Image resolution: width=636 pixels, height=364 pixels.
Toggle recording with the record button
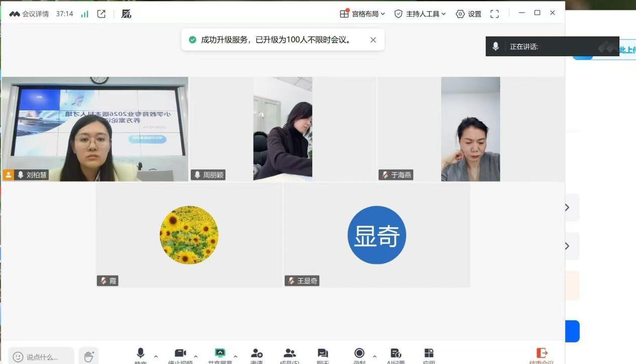pyautogui.click(x=359, y=354)
